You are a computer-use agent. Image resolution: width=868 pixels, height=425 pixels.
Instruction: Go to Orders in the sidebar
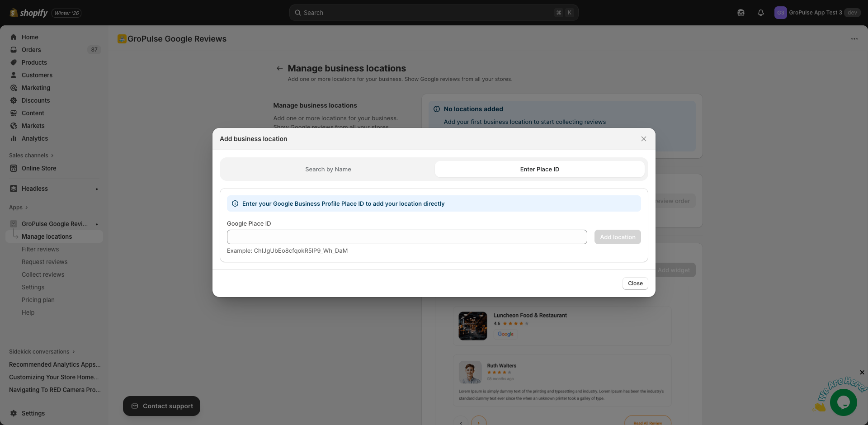(31, 50)
